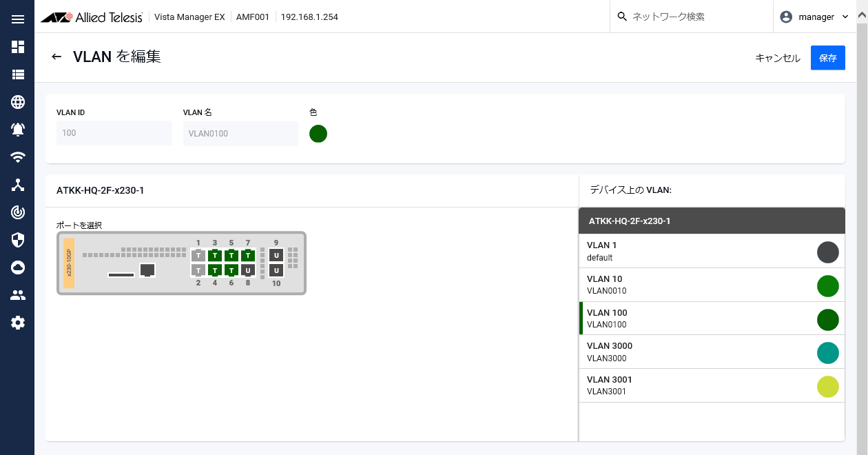Click the キャンセル cancel button
The width and height of the screenshot is (868, 455).
point(778,58)
